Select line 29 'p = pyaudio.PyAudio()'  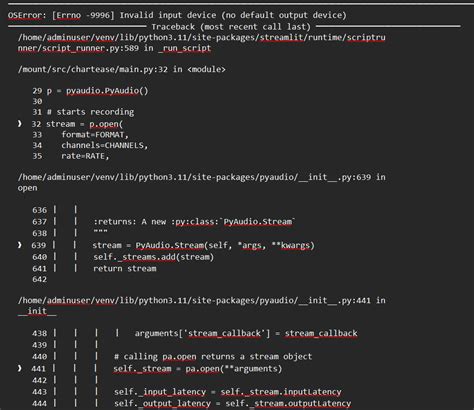[x=90, y=91]
